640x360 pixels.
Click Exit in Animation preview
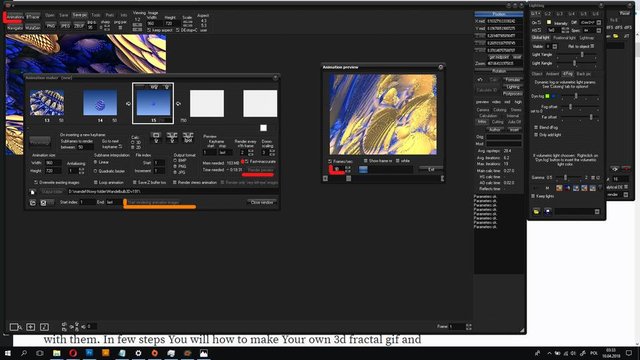pyautogui.click(x=431, y=169)
